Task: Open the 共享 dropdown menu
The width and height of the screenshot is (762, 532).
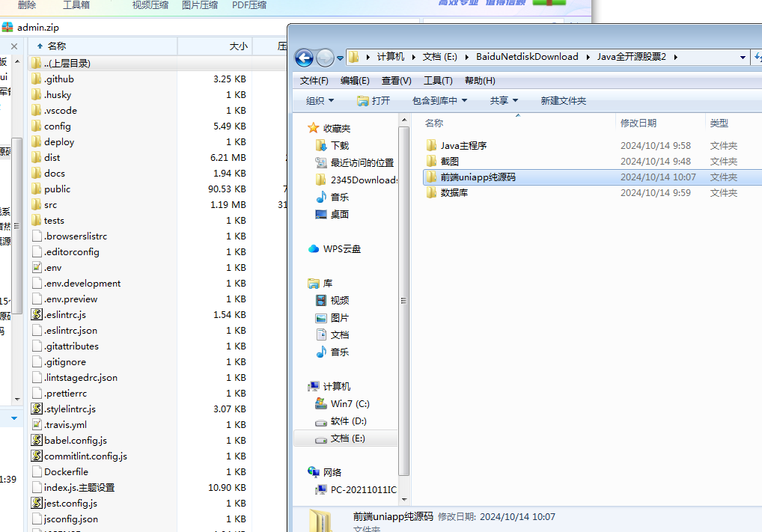Action: [x=504, y=100]
